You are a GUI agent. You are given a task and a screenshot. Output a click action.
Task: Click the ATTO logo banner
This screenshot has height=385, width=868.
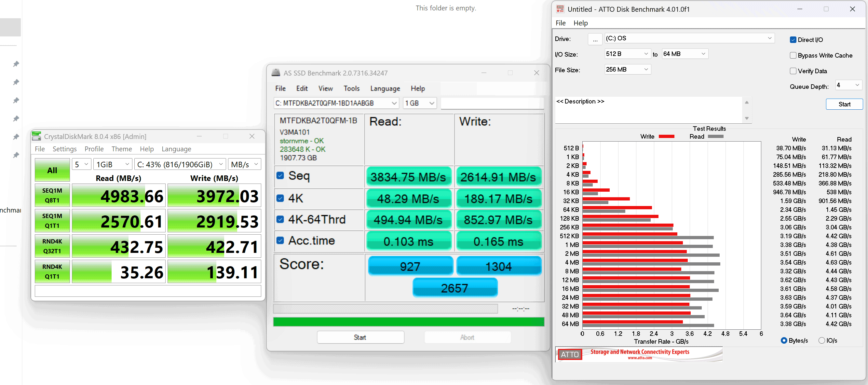(x=639, y=354)
